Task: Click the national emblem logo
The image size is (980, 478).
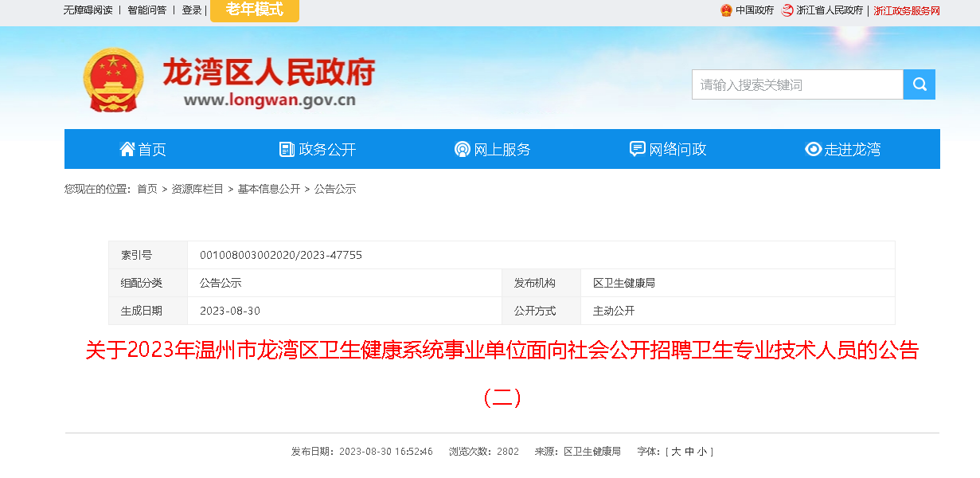Action: pos(114,80)
